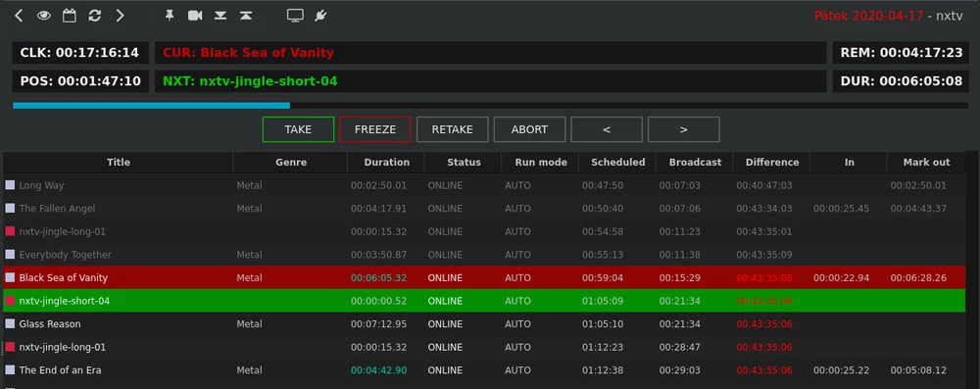
Task: Click the expand upward arrow icon
Action: pyautogui.click(x=246, y=16)
